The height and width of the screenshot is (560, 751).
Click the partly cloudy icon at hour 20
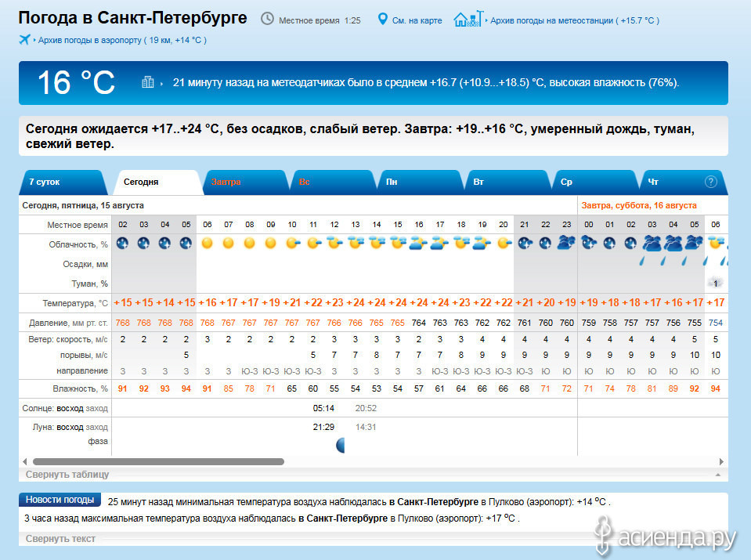tap(504, 244)
